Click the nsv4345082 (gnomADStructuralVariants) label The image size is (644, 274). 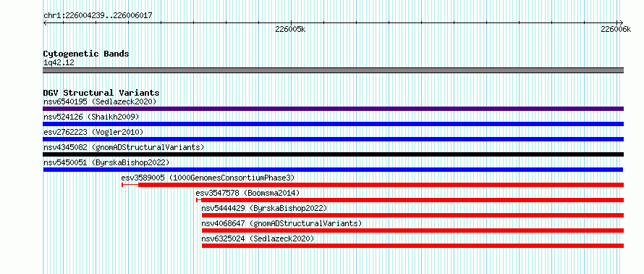coord(124,147)
